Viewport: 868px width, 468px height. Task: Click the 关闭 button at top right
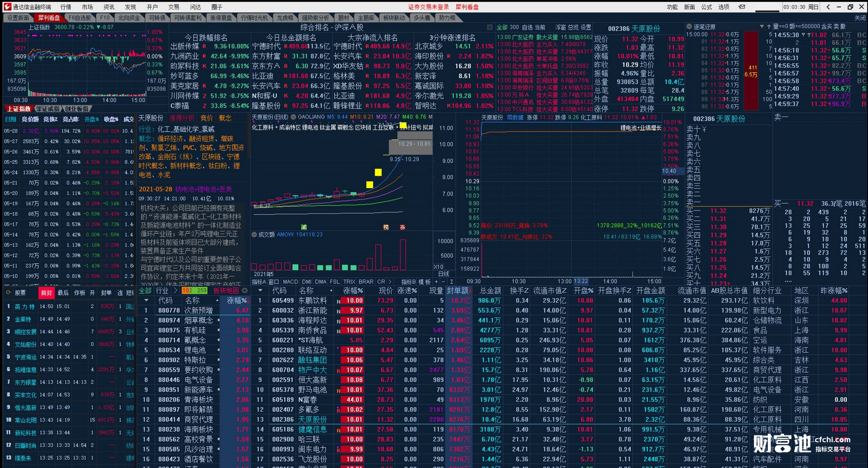(860, 18)
